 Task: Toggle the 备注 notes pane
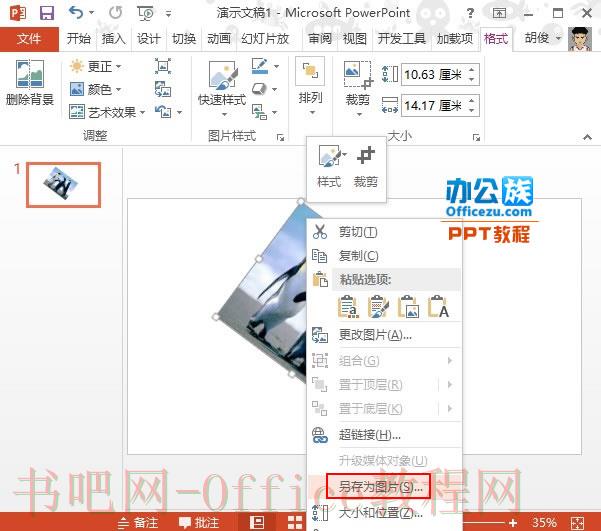coord(138,523)
